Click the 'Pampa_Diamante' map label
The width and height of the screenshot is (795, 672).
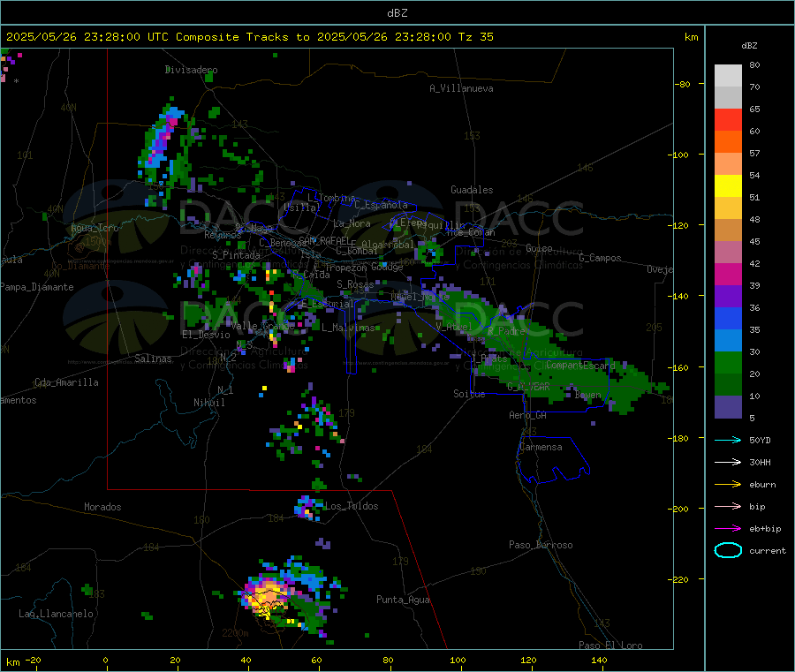pyautogui.click(x=36, y=287)
